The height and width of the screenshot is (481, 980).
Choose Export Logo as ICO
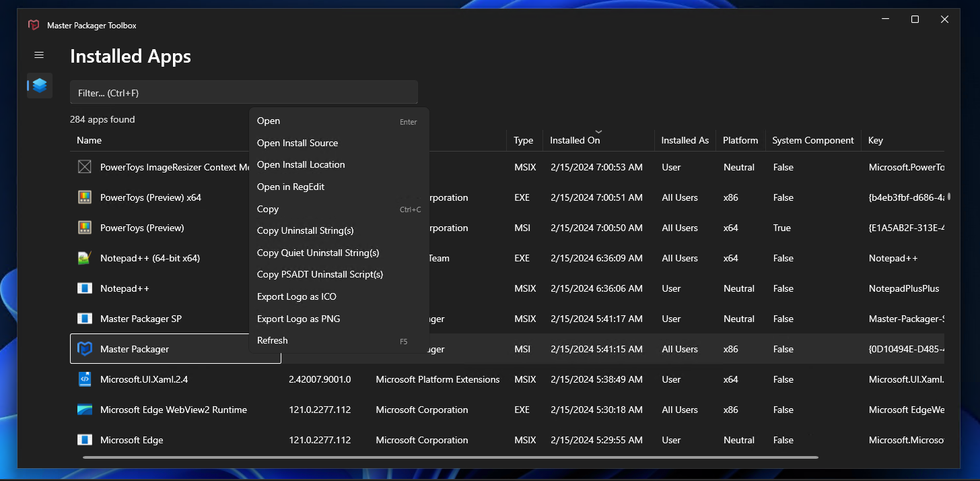pos(339,296)
